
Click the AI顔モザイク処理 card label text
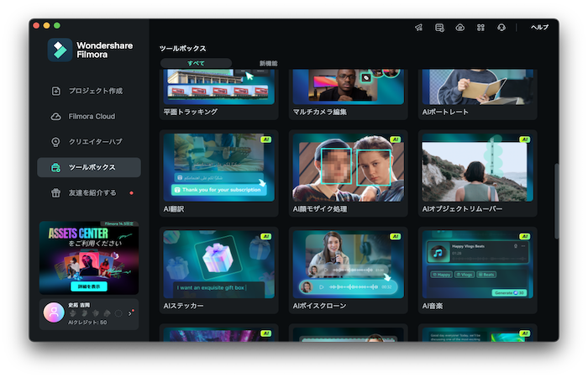pyautogui.click(x=320, y=209)
